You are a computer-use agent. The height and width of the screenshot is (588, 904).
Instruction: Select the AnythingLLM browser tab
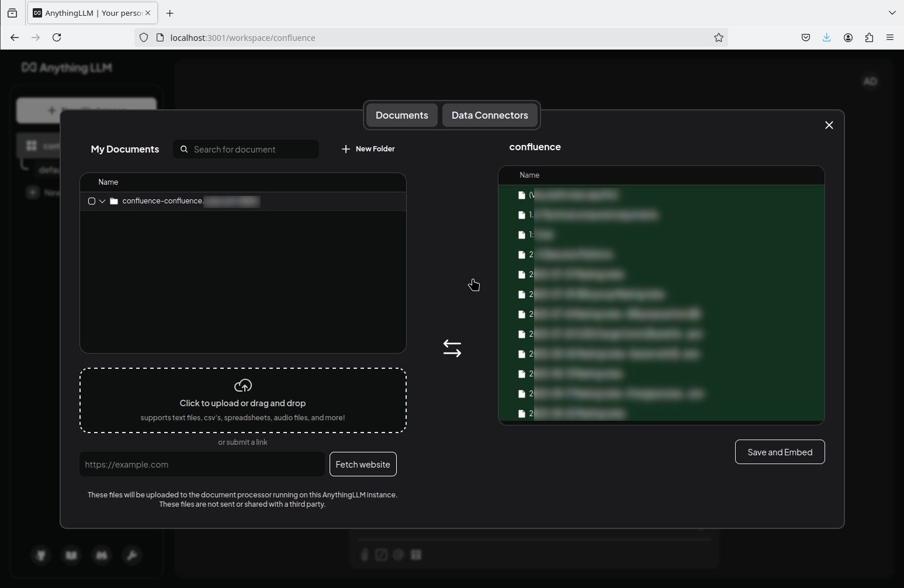(92, 13)
